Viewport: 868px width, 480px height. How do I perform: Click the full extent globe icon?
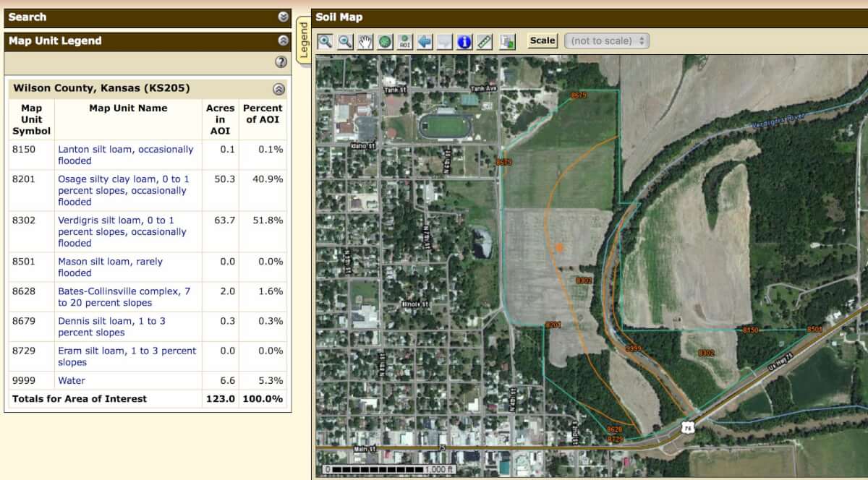(x=385, y=41)
